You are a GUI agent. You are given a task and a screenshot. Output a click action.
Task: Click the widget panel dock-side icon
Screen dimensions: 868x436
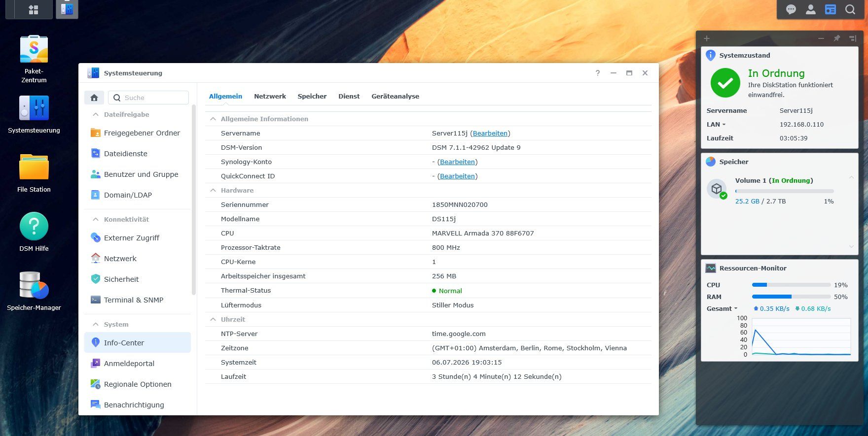pos(853,38)
